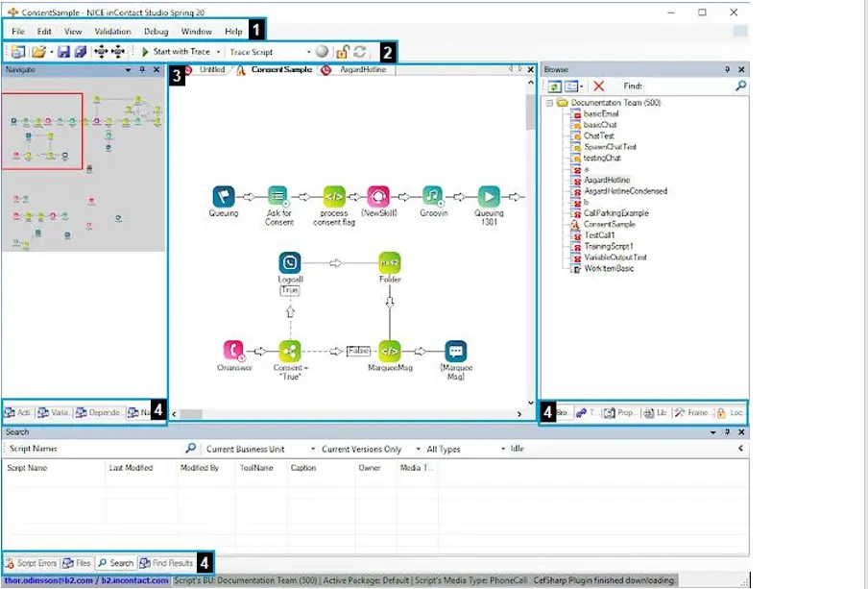
Task: Open the Script Errors tab
Action: click(x=31, y=563)
